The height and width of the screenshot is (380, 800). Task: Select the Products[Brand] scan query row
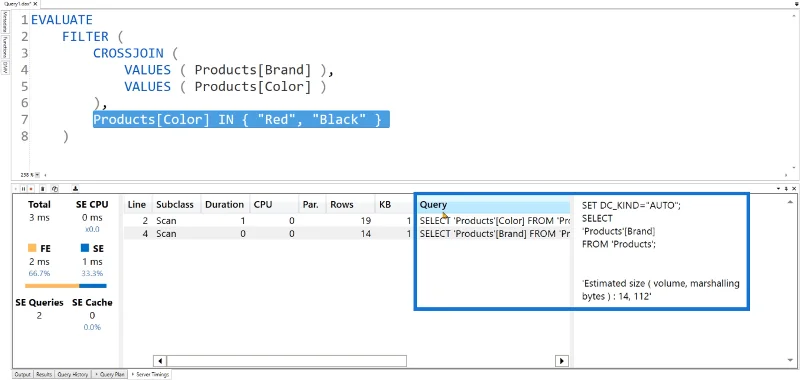point(347,234)
